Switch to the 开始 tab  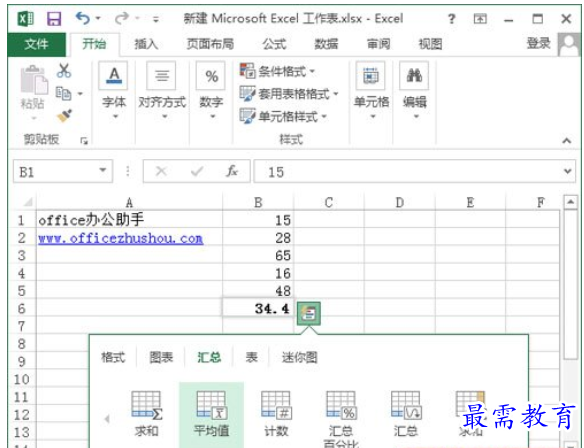click(94, 44)
